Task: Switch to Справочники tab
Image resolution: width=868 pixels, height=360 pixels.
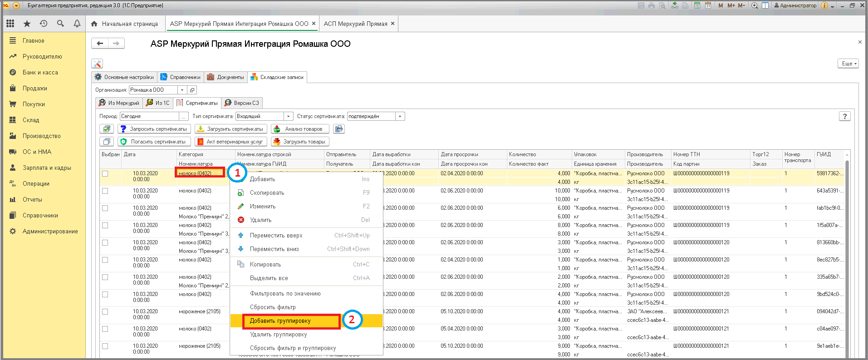Action: pos(181,77)
